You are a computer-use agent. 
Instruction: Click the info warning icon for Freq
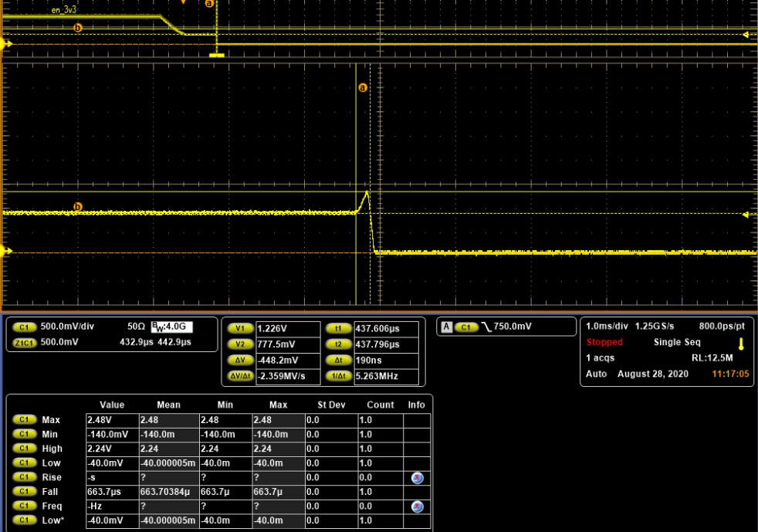tap(417, 507)
